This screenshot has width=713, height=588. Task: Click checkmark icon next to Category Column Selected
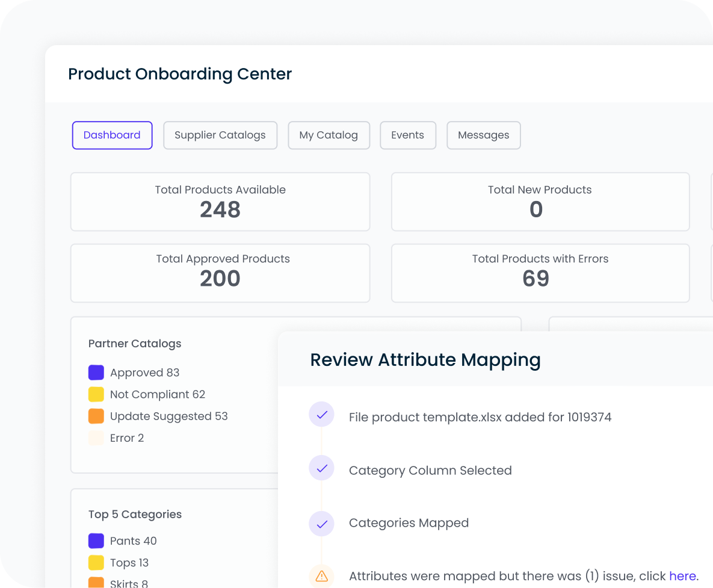(x=321, y=468)
